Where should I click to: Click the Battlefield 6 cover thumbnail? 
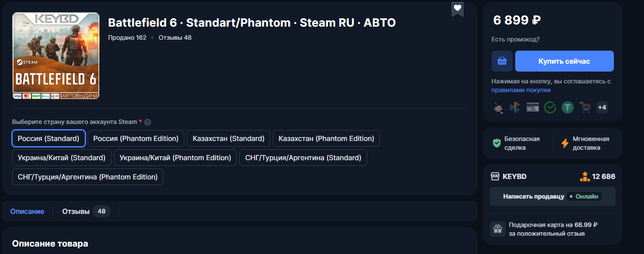pos(55,55)
